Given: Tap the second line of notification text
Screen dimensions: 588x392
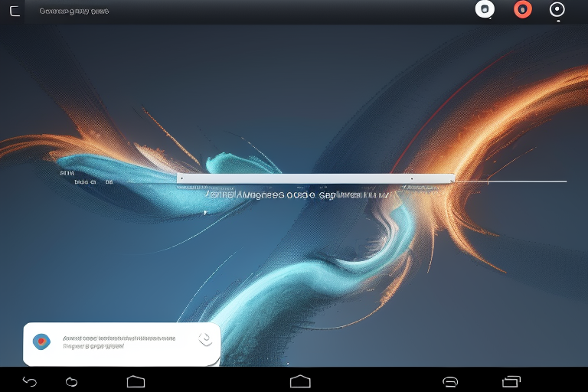Looking at the screenshot, I should tap(93, 346).
